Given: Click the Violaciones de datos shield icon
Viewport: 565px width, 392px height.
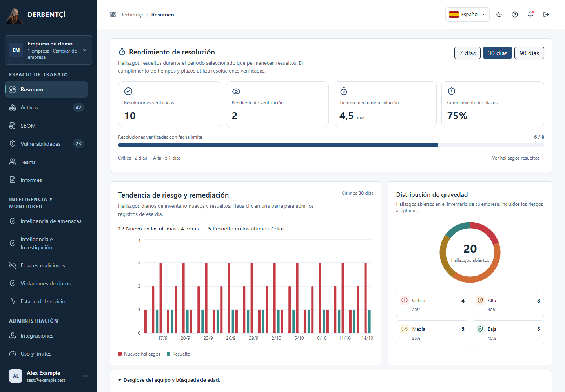Looking at the screenshot, I should [x=13, y=283].
